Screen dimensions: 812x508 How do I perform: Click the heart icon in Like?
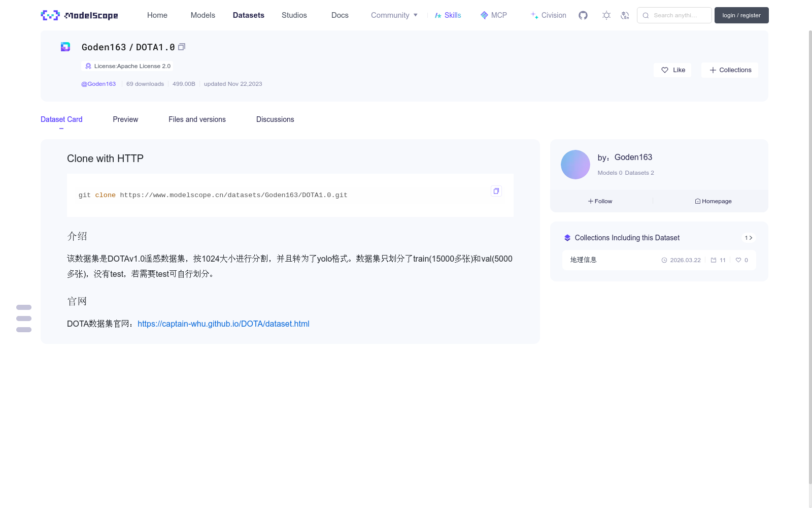point(665,70)
